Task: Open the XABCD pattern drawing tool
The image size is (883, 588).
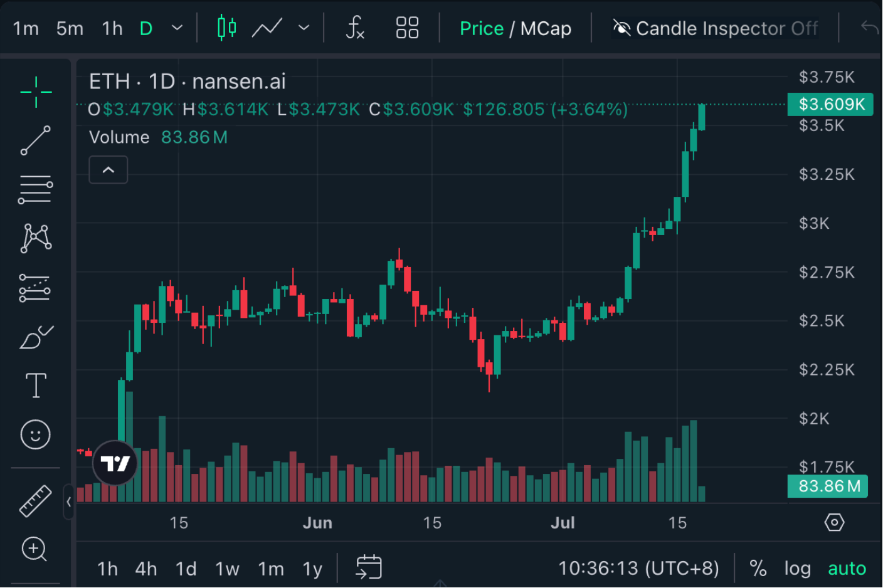Action: tap(35, 238)
